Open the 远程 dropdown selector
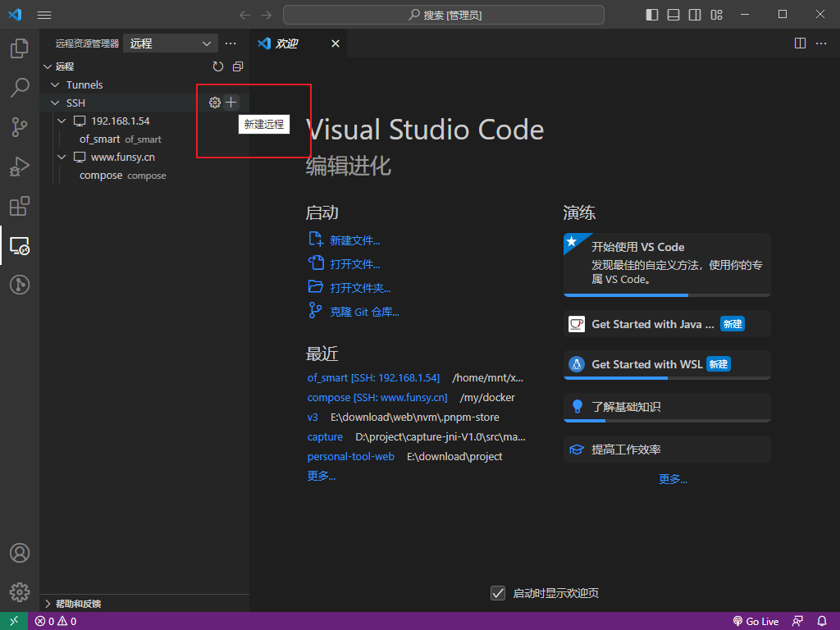Viewport: 840px width, 630px height. tap(171, 43)
